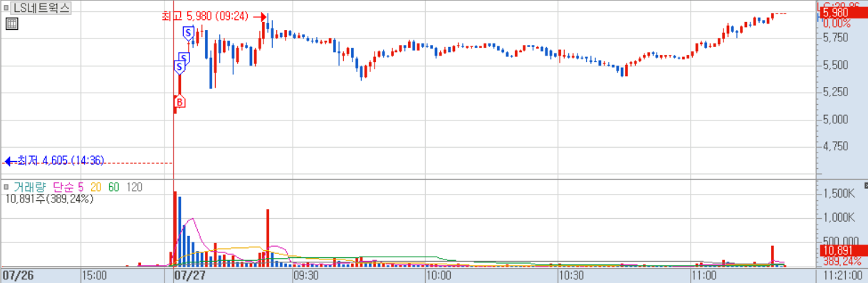The height and width of the screenshot is (283, 868).
Task: Click the red volume spike after 11:00
Action: click(772, 256)
